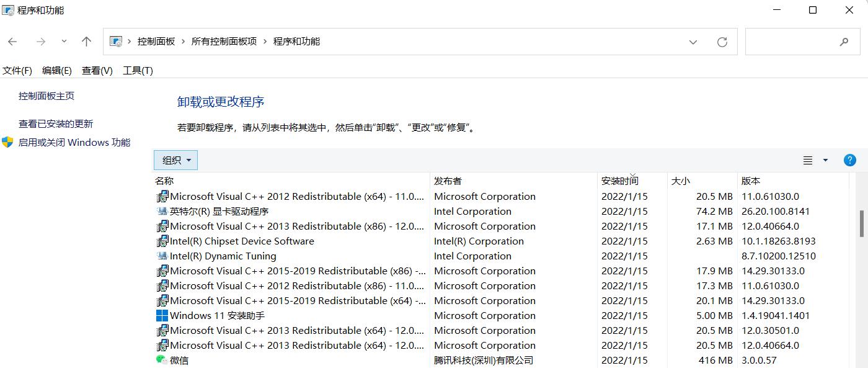Select Windows 11 安装助手 icon
The width and height of the screenshot is (868, 368).
tap(162, 315)
